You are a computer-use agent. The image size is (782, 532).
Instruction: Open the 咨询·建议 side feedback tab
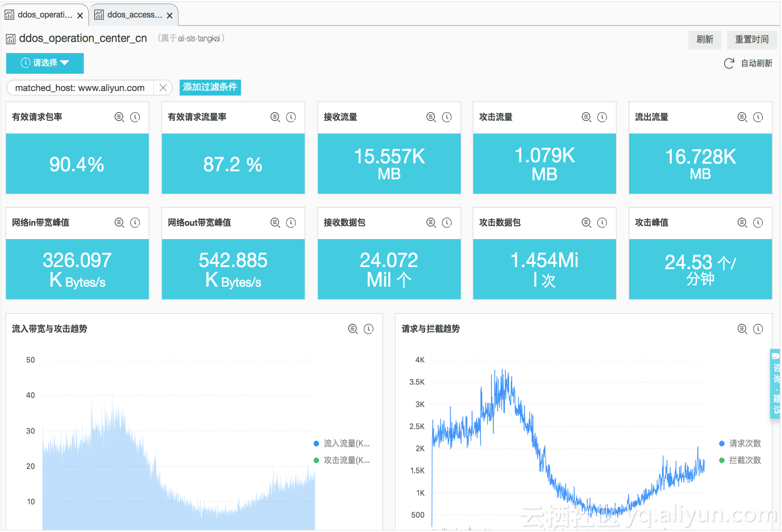point(776,384)
